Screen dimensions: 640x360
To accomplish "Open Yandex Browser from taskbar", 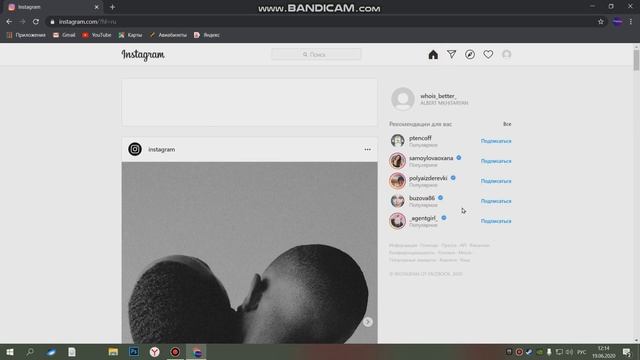I will coord(155,352).
